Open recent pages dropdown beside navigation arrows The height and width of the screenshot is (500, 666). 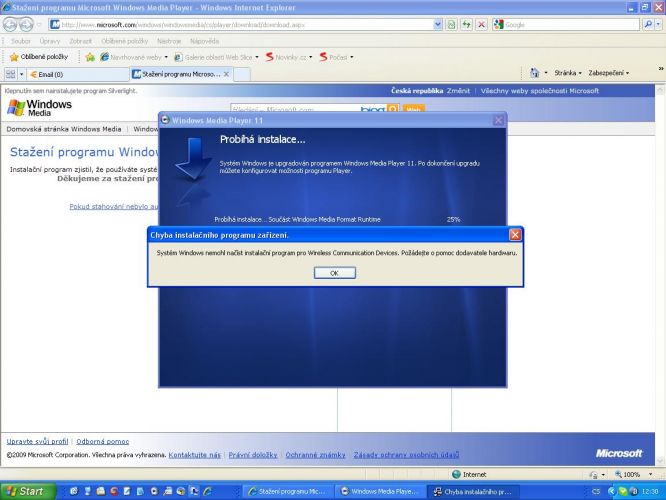(x=39, y=25)
